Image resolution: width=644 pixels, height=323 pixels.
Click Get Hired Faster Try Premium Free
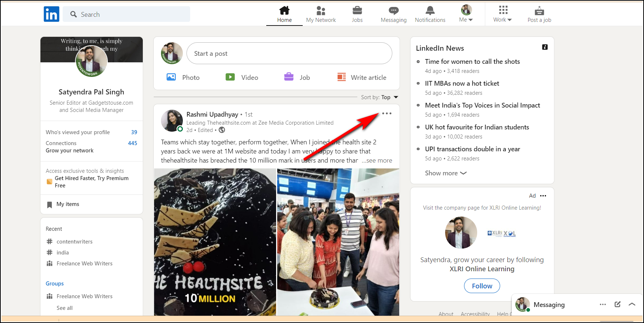pos(91,182)
